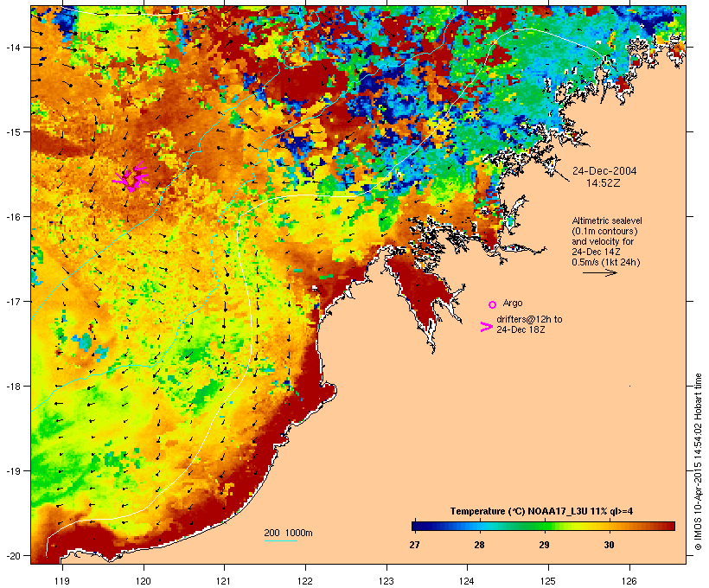The height and width of the screenshot is (588, 709).
Task: Click the color bar label 28
Action: [479, 545]
